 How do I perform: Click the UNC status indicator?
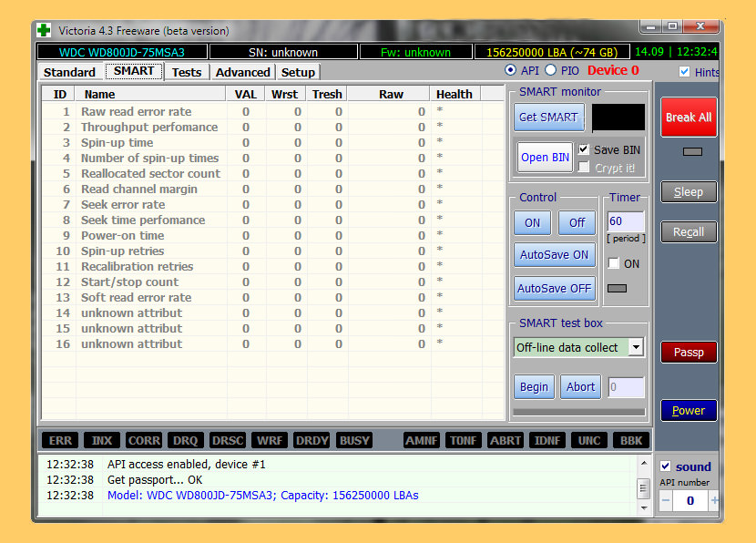[x=589, y=440]
